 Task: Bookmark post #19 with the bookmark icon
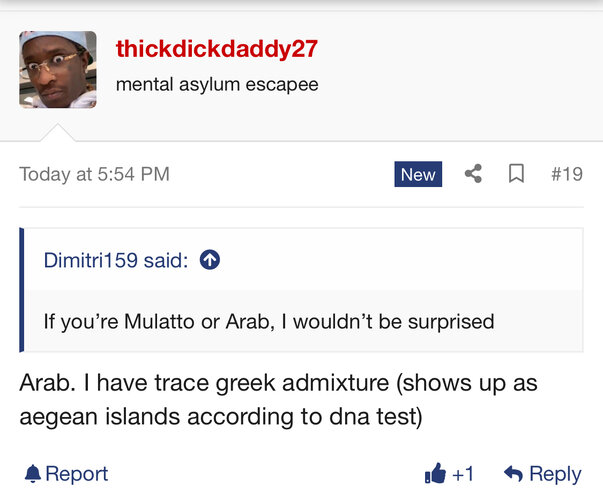(x=516, y=173)
